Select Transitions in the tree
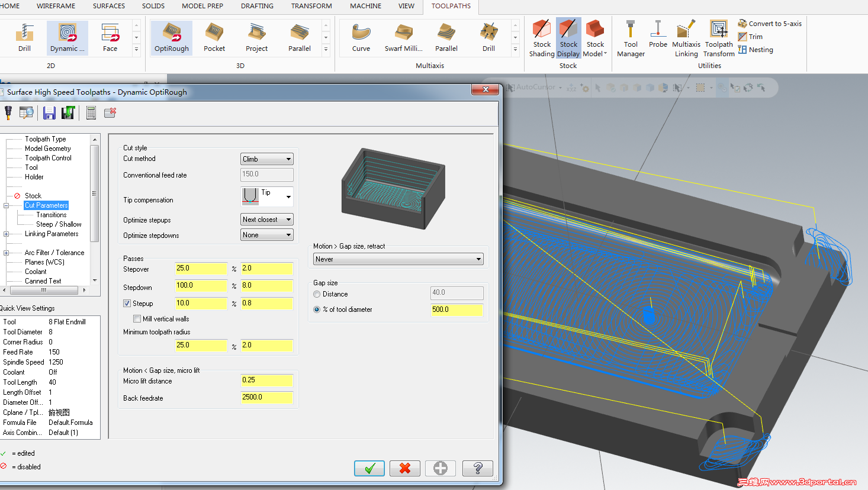This screenshot has height=490, width=868. (x=52, y=215)
